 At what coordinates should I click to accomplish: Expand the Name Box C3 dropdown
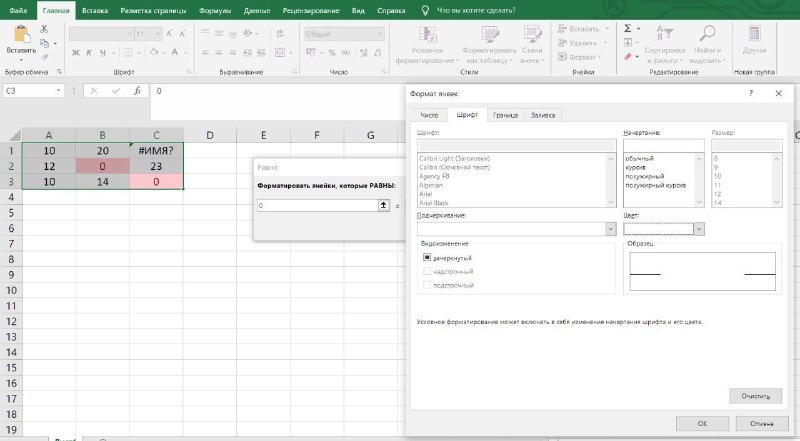tap(58, 91)
